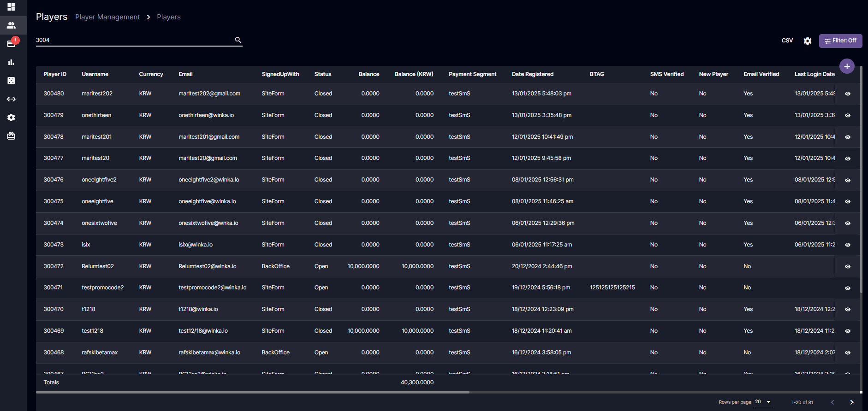
Task: Open the double-arrow integration icon in sidebar
Action: click(x=11, y=99)
